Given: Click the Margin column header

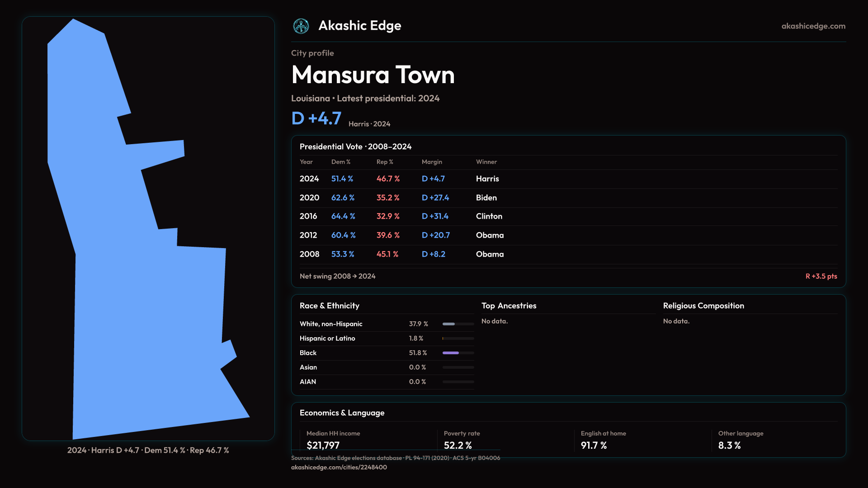Looking at the screenshot, I should click(x=431, y=162).
